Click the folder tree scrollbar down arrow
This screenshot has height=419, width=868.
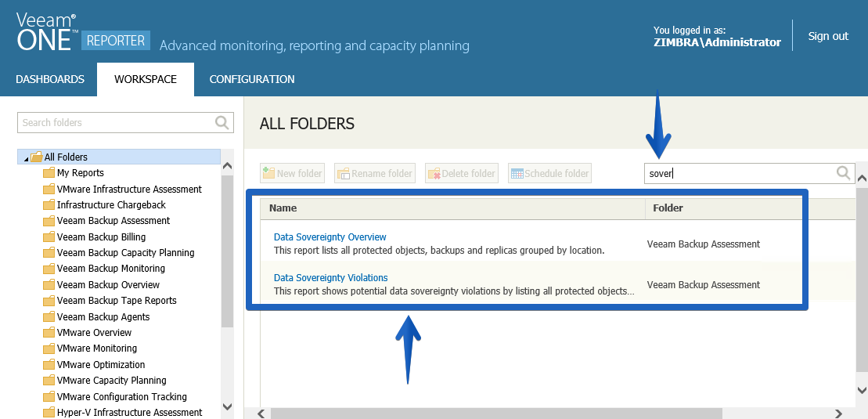227,406
